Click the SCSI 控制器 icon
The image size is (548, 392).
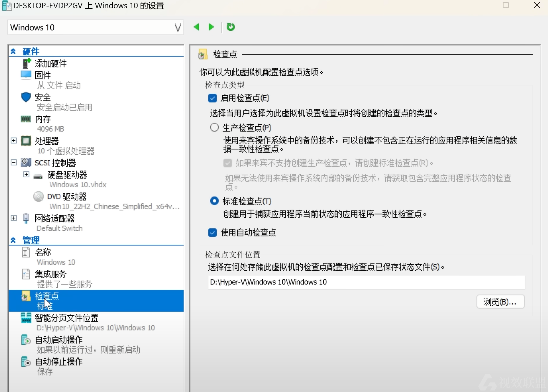tap(26, 162)
